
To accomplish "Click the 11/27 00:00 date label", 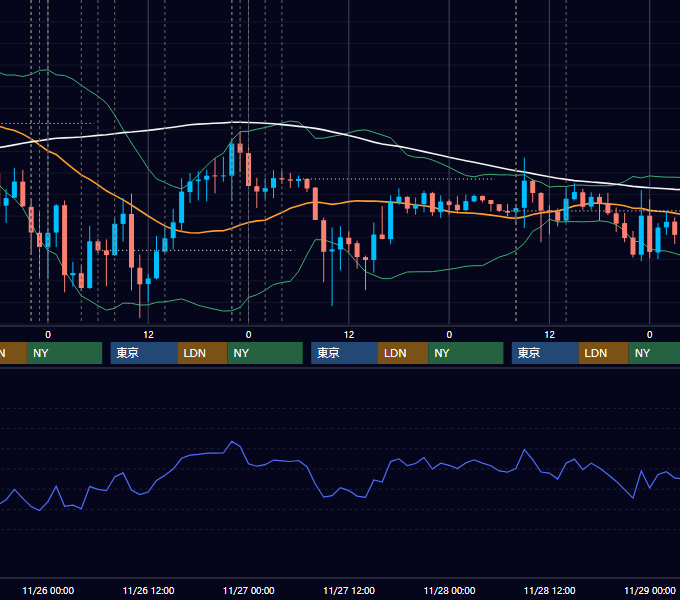I will (248, 590).
